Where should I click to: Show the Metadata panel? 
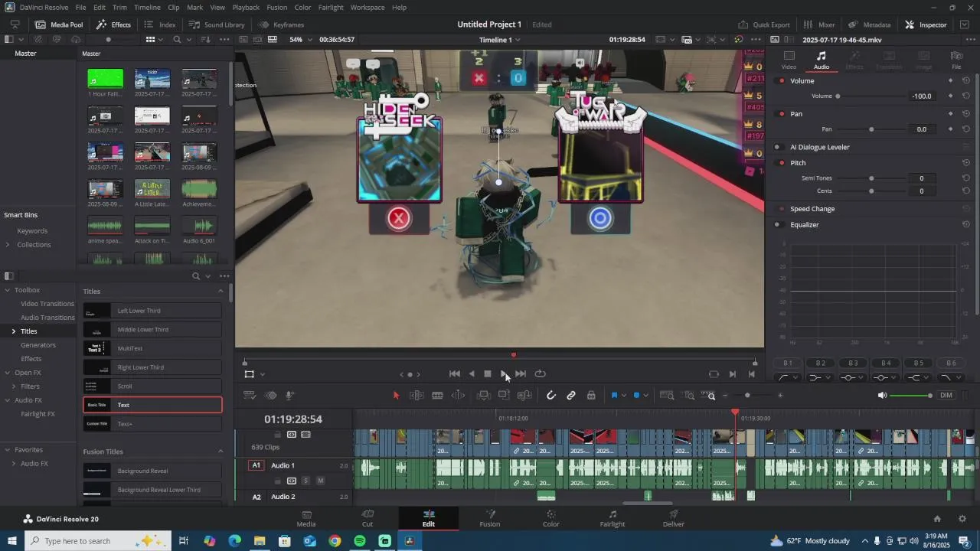click(x=869, y=24)
